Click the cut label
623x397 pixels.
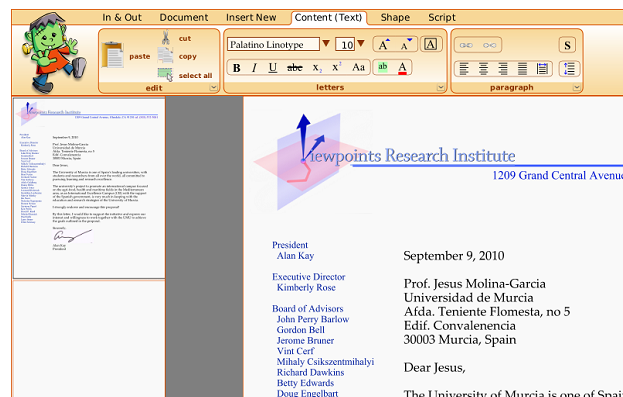(185, 39)
